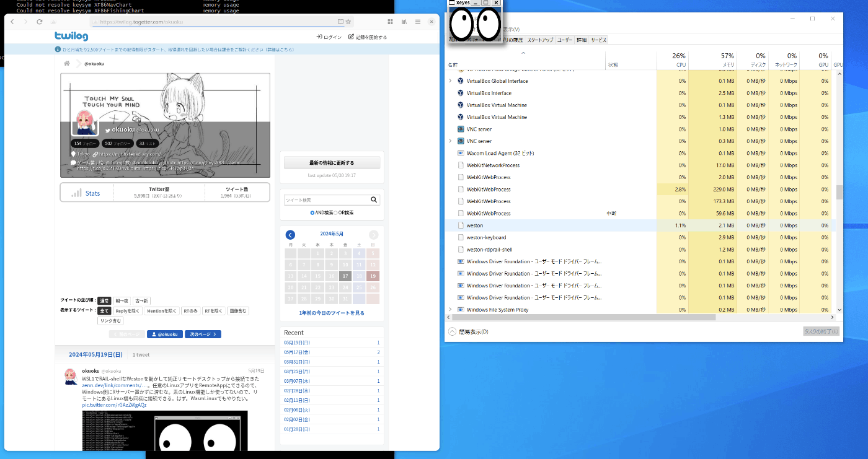Click the bar chart icon beside Stats
Screen dimensions: 868x459
77,193
